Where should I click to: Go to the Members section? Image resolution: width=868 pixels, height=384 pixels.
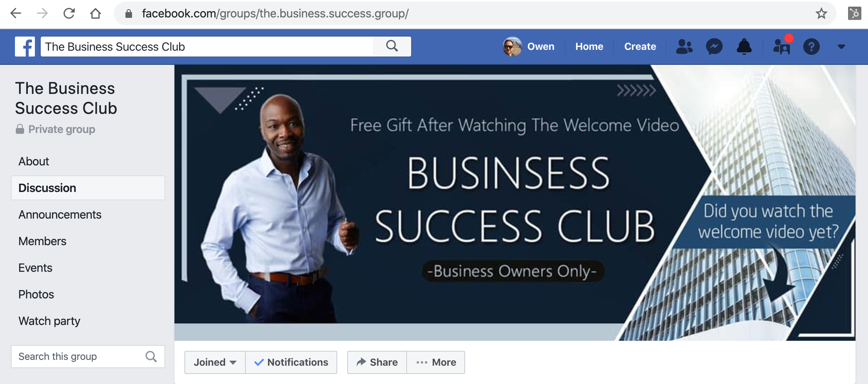(x=42, y=241)
